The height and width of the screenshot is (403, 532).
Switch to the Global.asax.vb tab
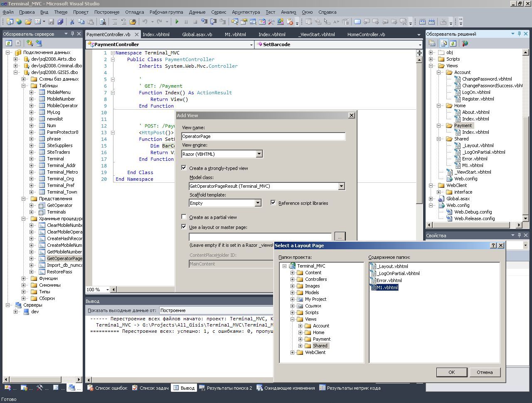(197, 34)
